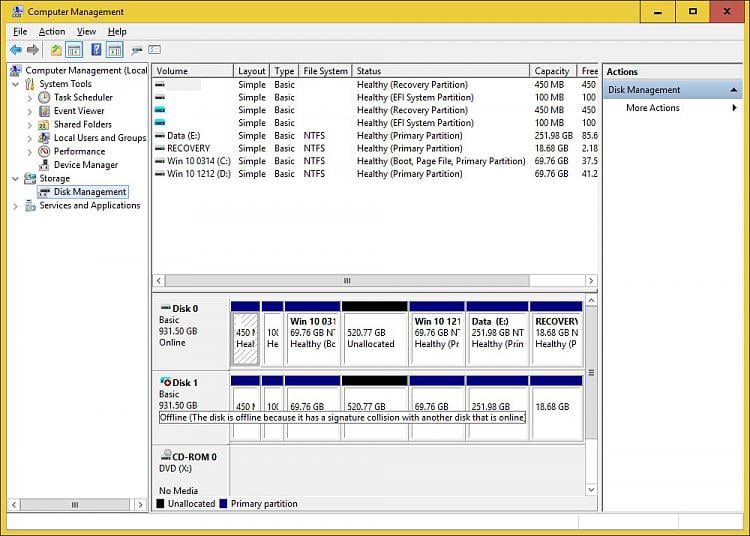Select Disk 0 RECOVERY partition block
The height and width of the screenshot is (536, 750).
click(556, 334)
